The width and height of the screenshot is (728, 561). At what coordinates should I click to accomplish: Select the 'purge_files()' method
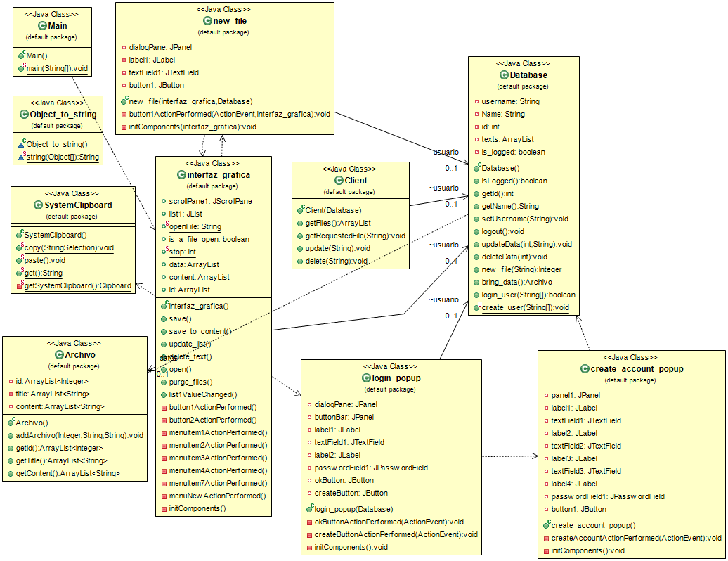coord(191,382)
